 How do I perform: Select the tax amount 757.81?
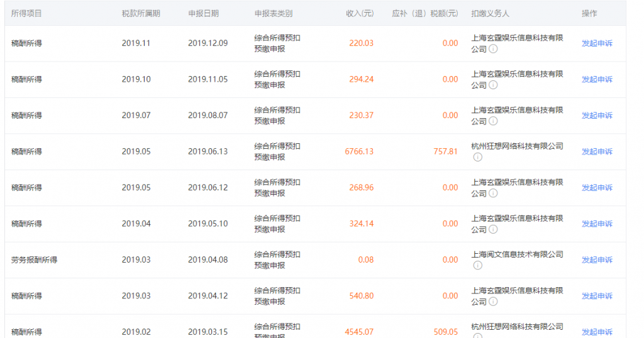[x=446, y=151]
